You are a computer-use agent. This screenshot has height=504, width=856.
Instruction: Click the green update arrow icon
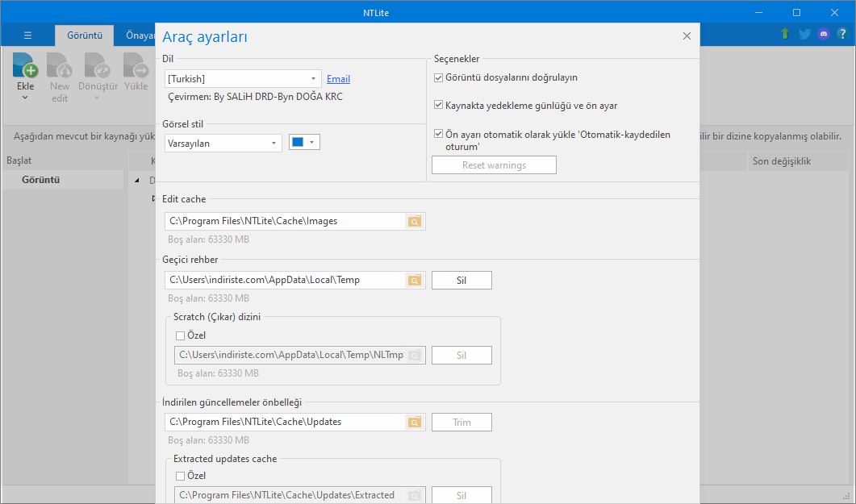pyautogui.click(x=785, y=34)
